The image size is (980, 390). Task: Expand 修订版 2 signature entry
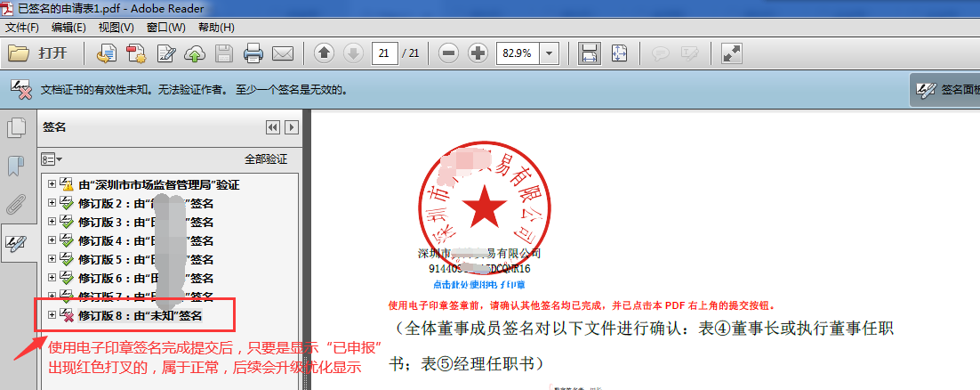52,203
